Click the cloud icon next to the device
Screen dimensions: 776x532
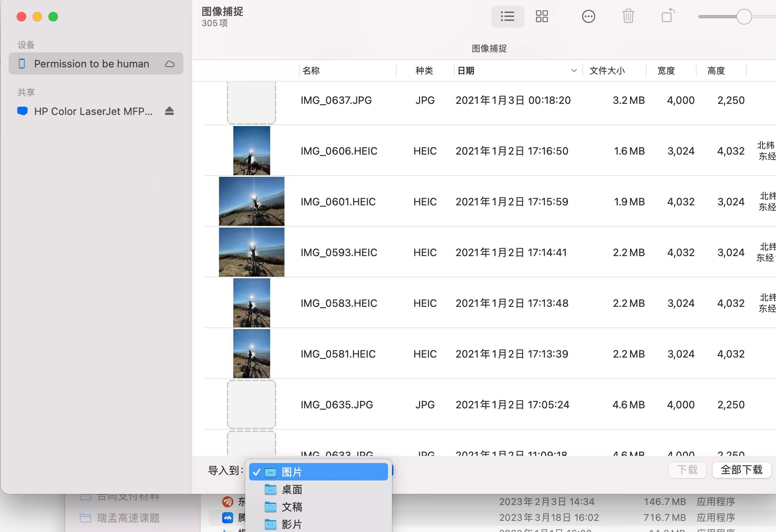[x=170, y=63]
